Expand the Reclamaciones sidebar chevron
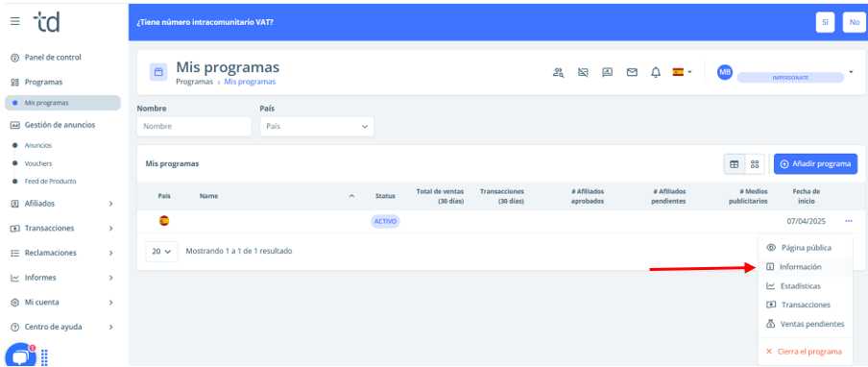 coord(110,253)
